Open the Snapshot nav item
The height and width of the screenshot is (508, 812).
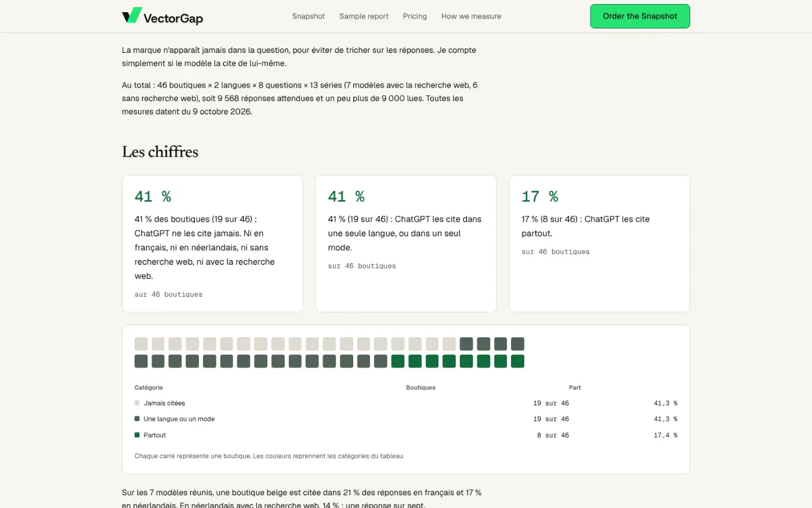click(309, 16)
